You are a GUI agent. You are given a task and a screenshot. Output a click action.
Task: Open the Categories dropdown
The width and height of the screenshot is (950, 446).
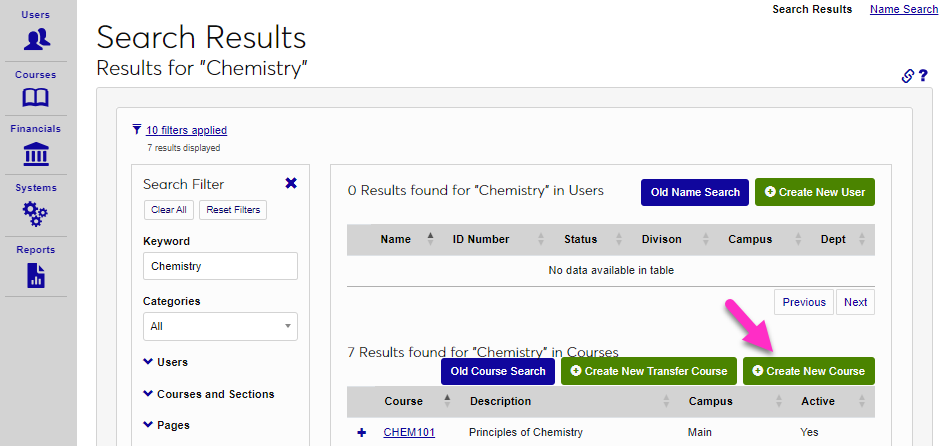[220, 326]
